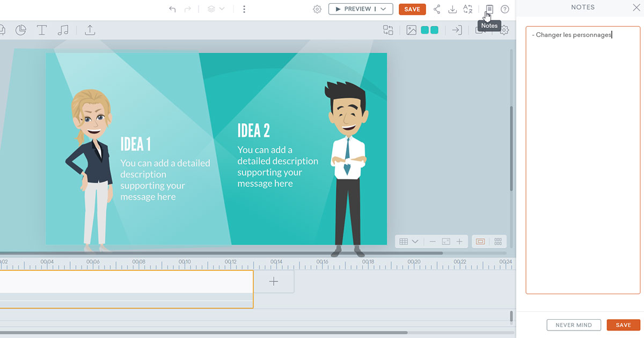Image resolution: width=644 pixels, height=338 pixels.
Task: Expand the Preview dropdown arrow
Action: point(384,9)
